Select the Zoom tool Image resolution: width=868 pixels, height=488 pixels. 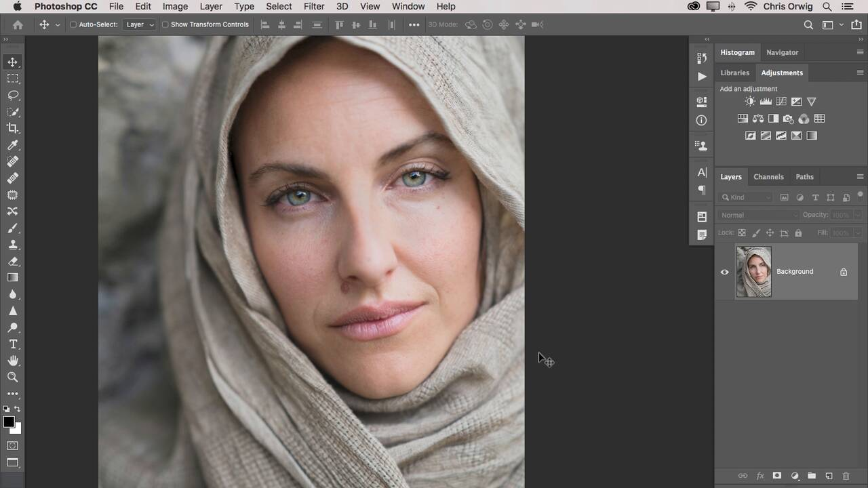[x=13, y=378]
